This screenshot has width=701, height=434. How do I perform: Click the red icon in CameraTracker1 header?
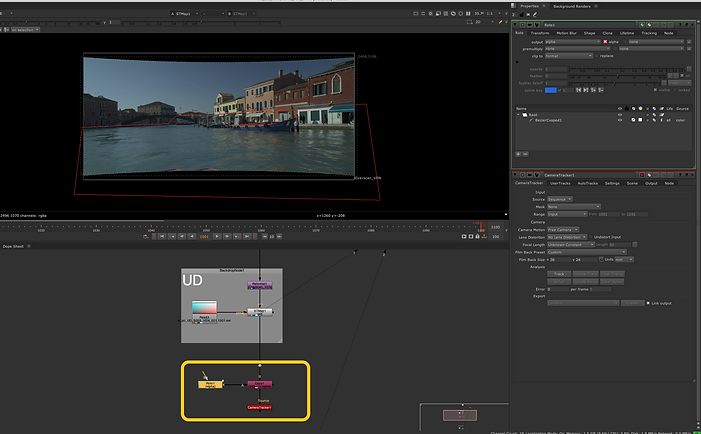click(642, 175)
